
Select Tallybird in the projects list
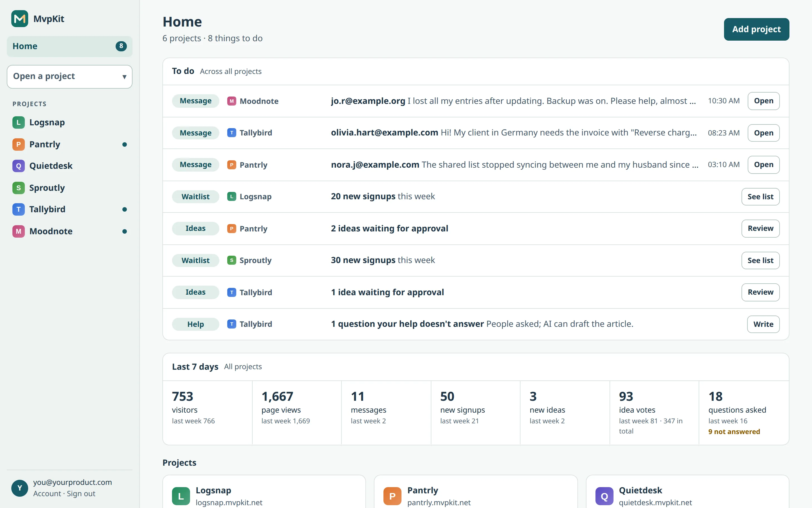69,209
